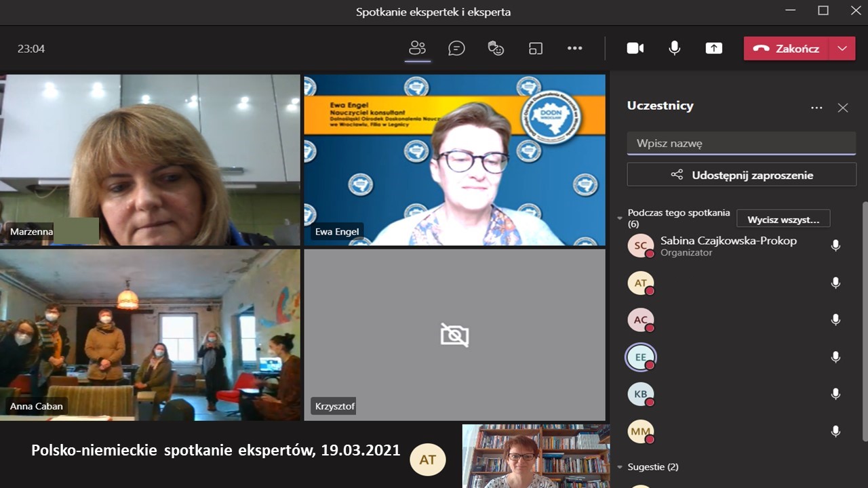Collapse the 'Podczas tego spotkania' section
868x488 pixels.
pos(620,218)
